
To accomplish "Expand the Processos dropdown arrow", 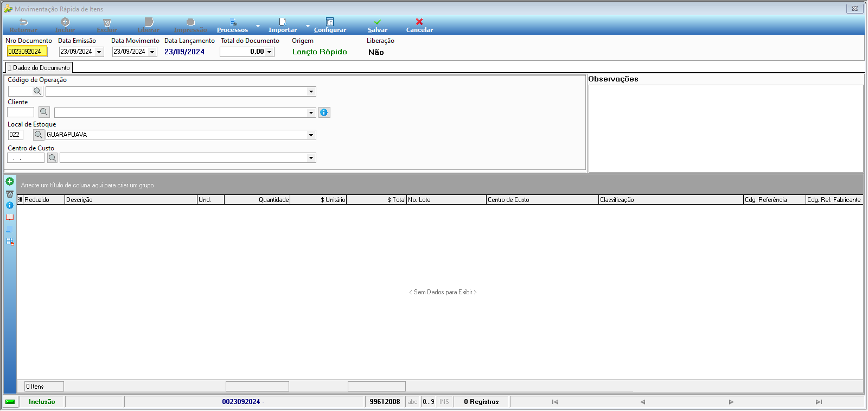I will 258,26.
